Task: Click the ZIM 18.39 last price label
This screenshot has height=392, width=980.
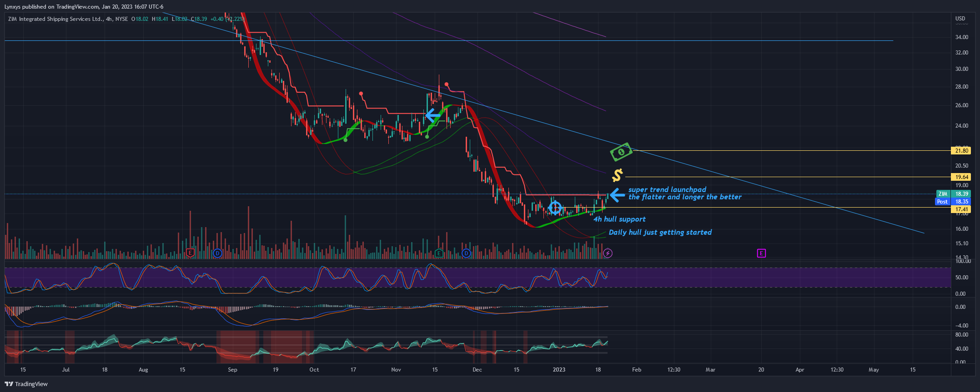Action: pos(954,194)
